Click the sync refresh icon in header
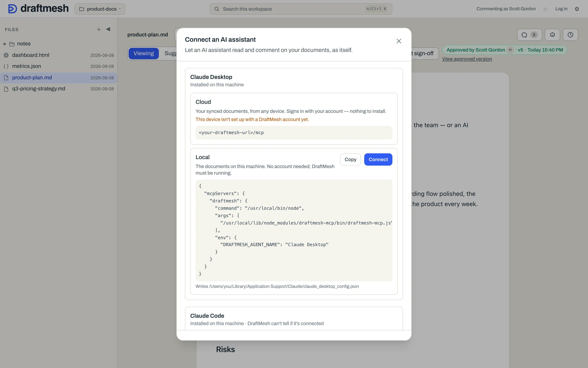The height and width of the screenshot is (368, 588). [545, 9]
